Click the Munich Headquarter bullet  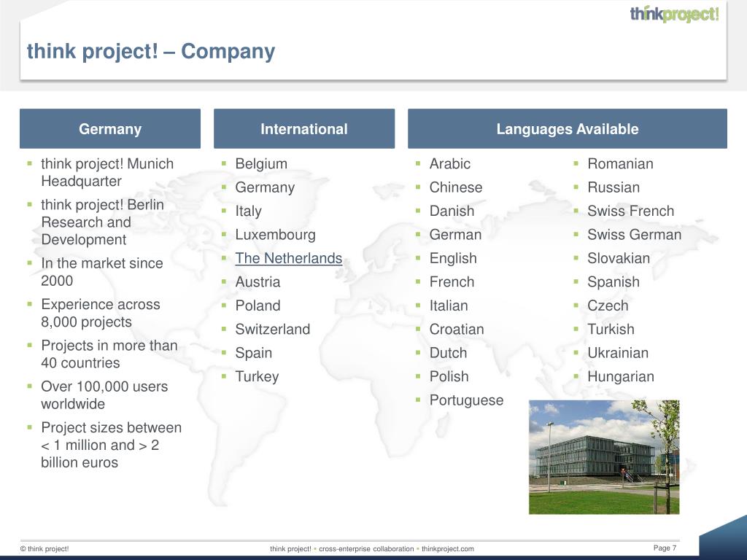pyautogui.click(x=107, y=172)
